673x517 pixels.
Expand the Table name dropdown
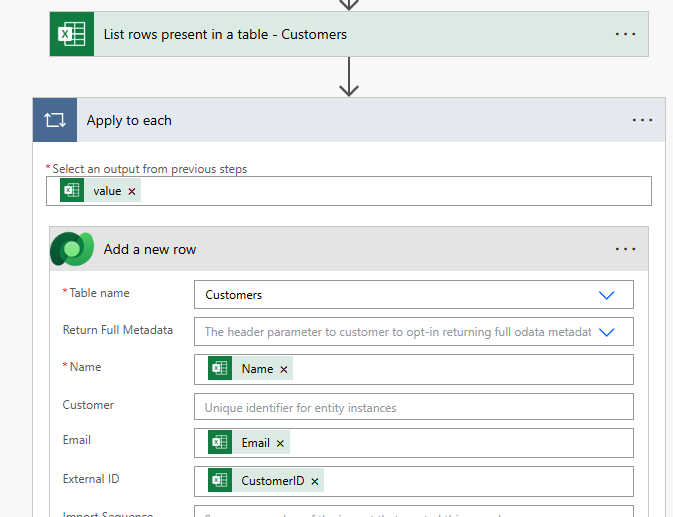(x=606, y=295)
